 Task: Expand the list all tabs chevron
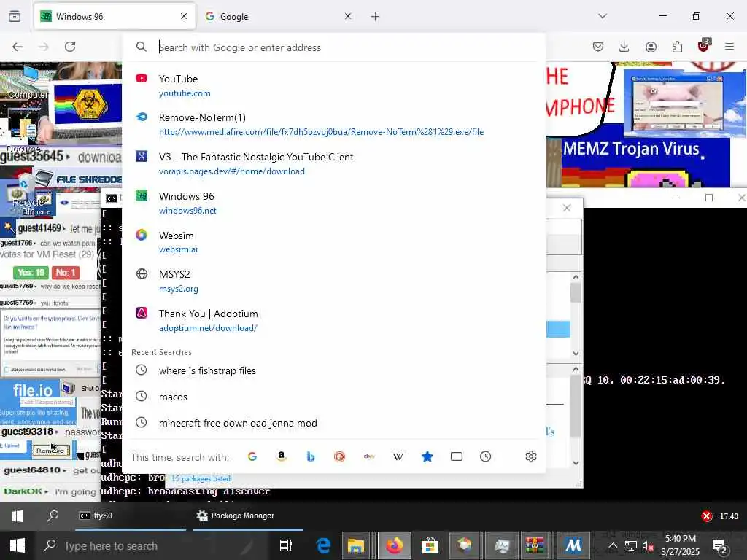603,16
